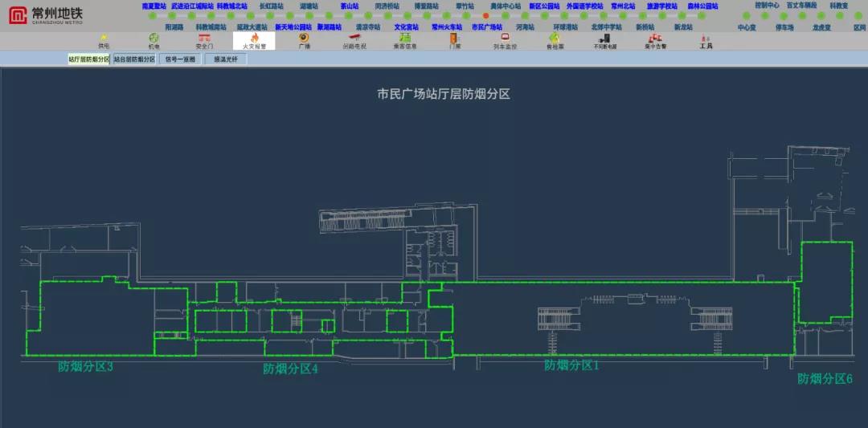Open the 停车场 parking yard view
This screenshot has height=428, width=868.
coord(784,27)
